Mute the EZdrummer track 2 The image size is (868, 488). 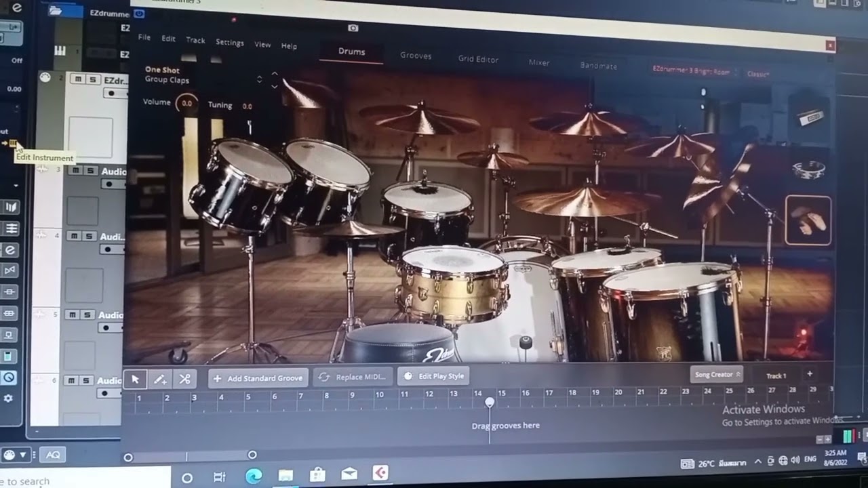pyautogui.click(x=78, y=79)
